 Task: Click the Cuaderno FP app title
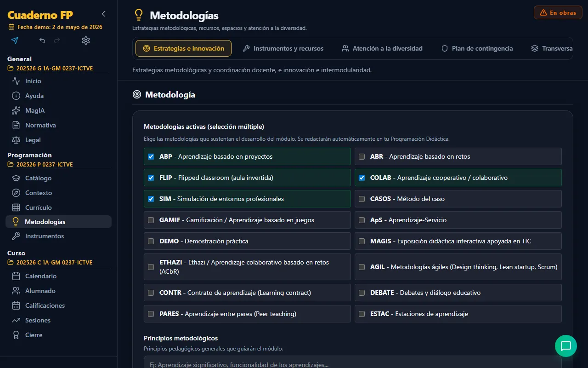point(40,15)
